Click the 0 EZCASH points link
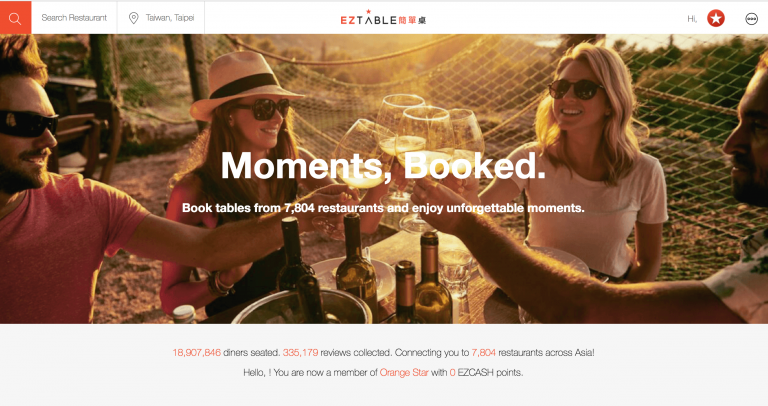 point(452,373)
